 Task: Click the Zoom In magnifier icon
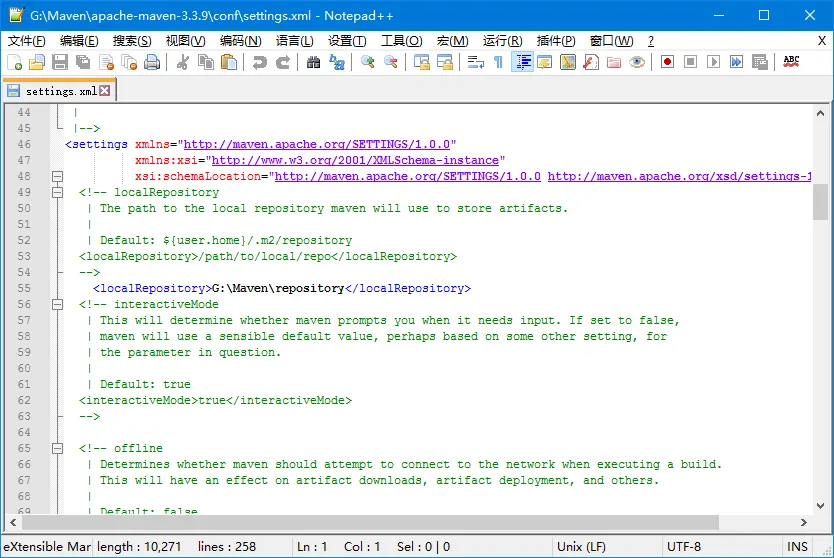367,62
